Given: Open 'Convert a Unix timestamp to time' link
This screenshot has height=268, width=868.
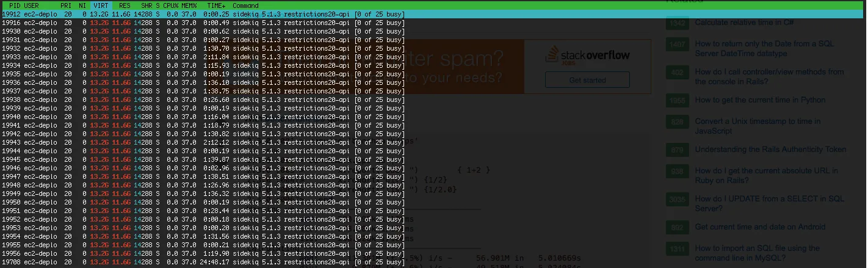Looking at the screenshot, I should click(x=758, y=126).
